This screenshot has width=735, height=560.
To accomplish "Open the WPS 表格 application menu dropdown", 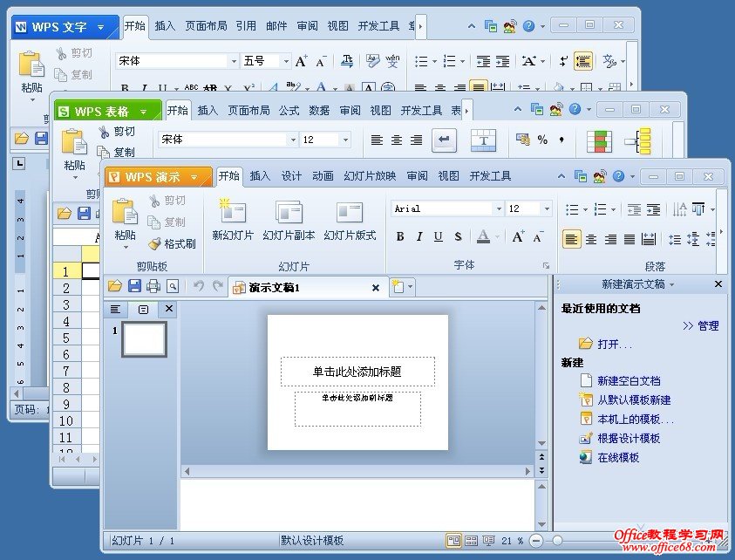I will [144, 112].
